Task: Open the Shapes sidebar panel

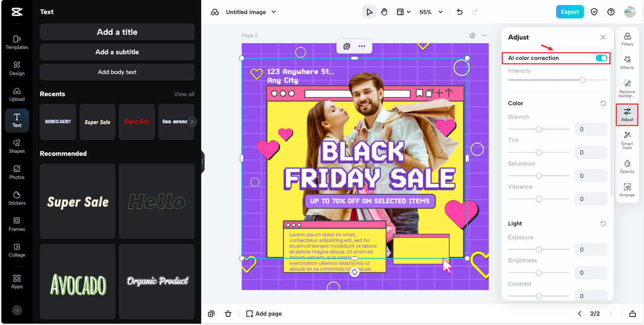Action: point(17,146)
